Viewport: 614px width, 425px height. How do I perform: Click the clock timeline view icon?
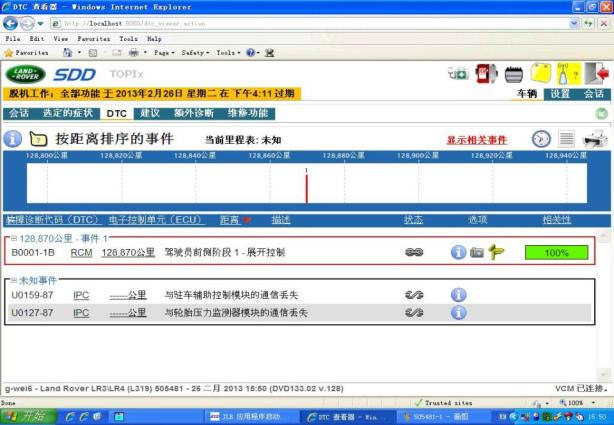point(541,139)
